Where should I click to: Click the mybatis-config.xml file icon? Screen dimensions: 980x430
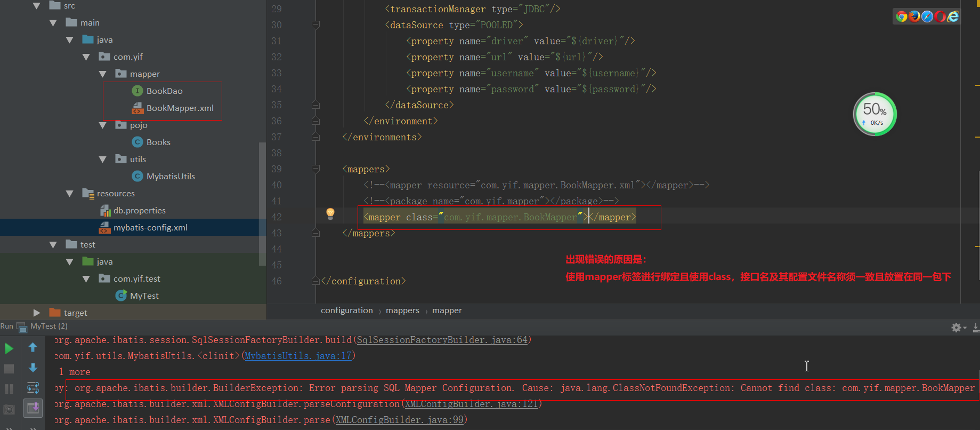105,228
